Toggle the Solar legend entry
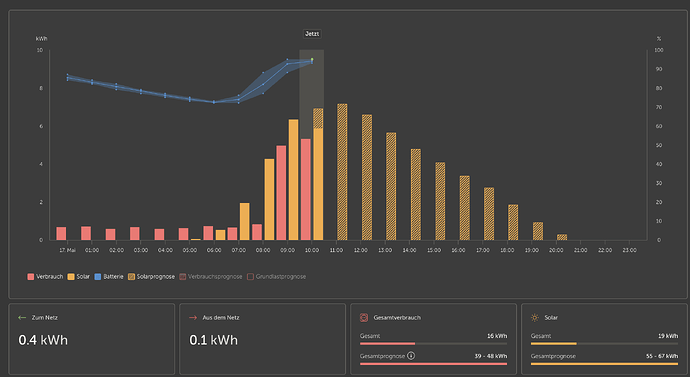690x377 pixels. [x=79, y=277]
